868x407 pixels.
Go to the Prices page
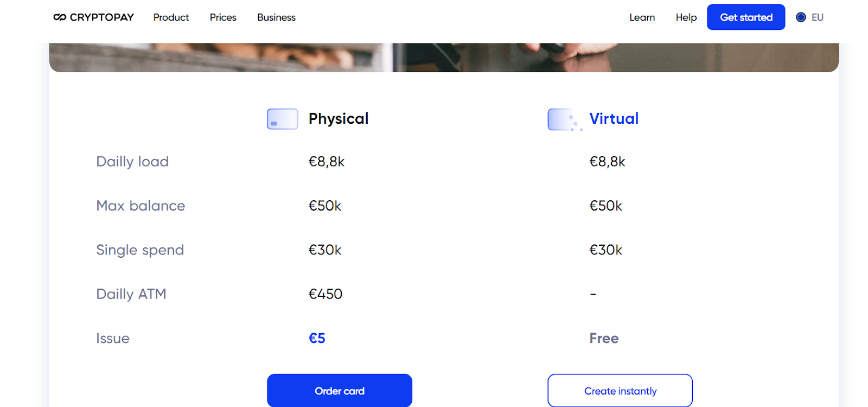(x=223, y=17)
